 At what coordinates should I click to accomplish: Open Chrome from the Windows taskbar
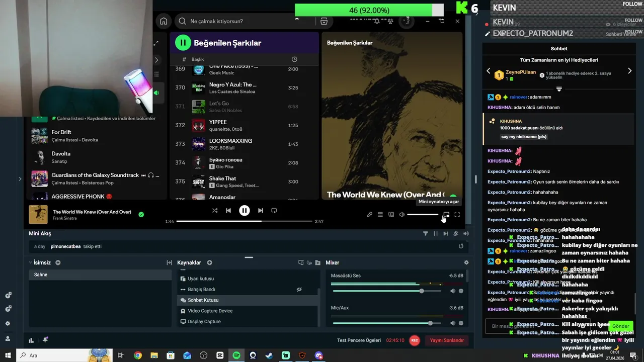(x=137, y=355)
